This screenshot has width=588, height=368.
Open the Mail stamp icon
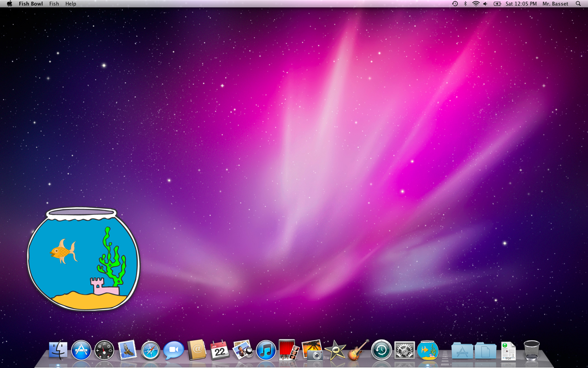(127, 351)
